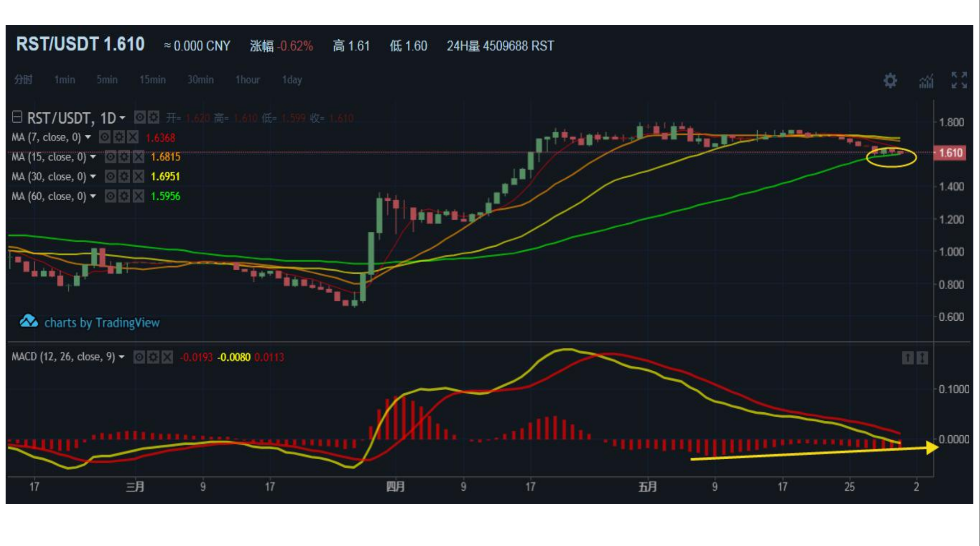Click the 24H量 4509688 RST volume text
Screen dimensions: 980x546
[500, 46]
